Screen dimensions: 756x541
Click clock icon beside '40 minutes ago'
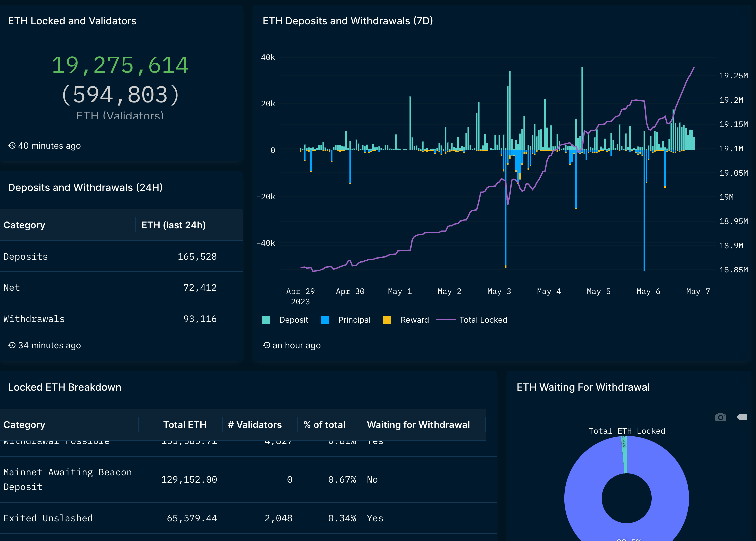(12, 145)
